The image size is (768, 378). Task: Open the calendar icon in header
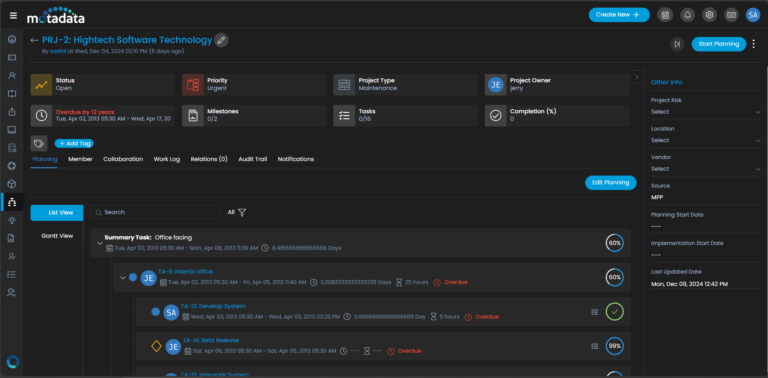665,15
